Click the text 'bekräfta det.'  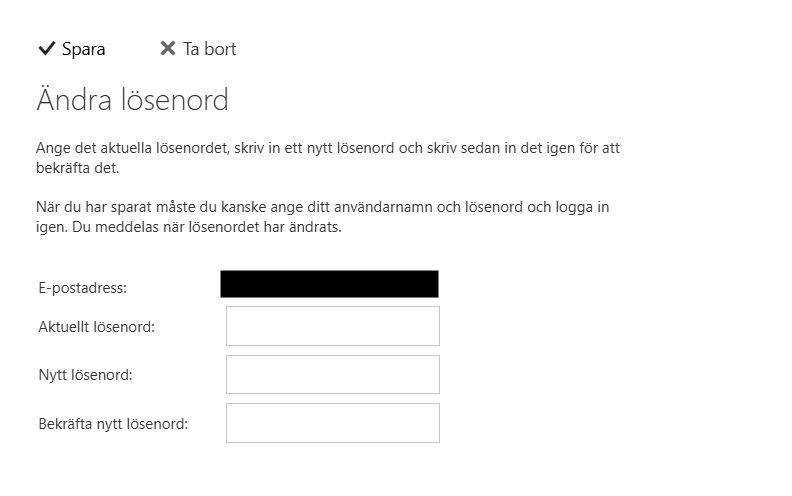[x=77, y=168]
